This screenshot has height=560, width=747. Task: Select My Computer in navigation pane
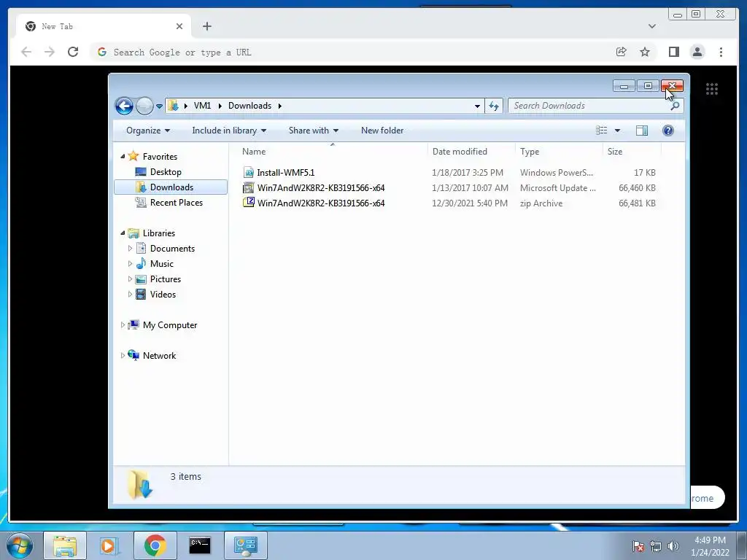[x=169, y=324]
